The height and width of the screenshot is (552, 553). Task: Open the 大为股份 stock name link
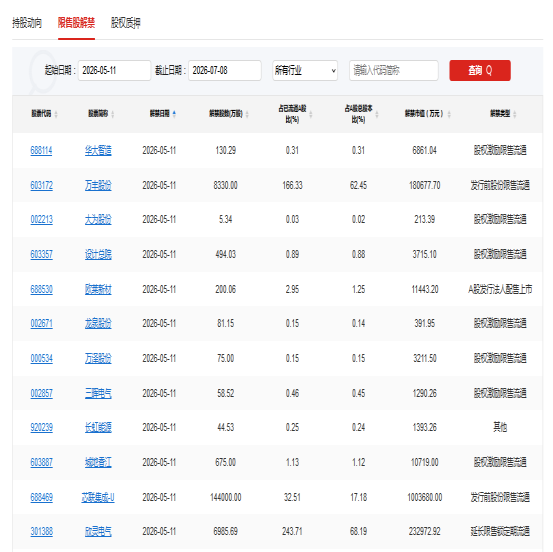click(98, 219)
